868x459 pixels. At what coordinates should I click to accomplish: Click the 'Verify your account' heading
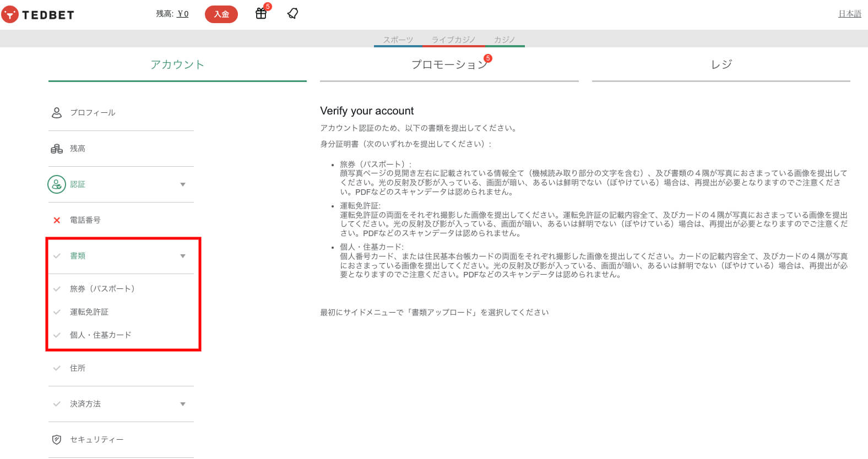[367, 111]
